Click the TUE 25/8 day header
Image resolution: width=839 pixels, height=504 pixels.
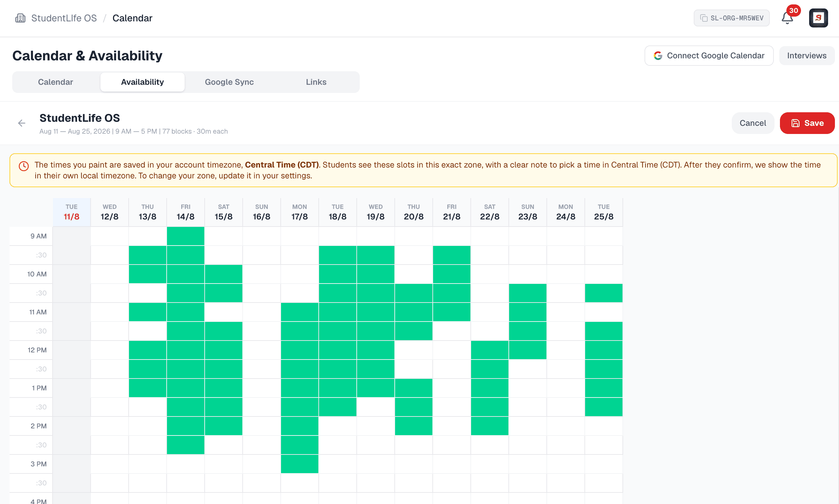[x=604, y=212]
